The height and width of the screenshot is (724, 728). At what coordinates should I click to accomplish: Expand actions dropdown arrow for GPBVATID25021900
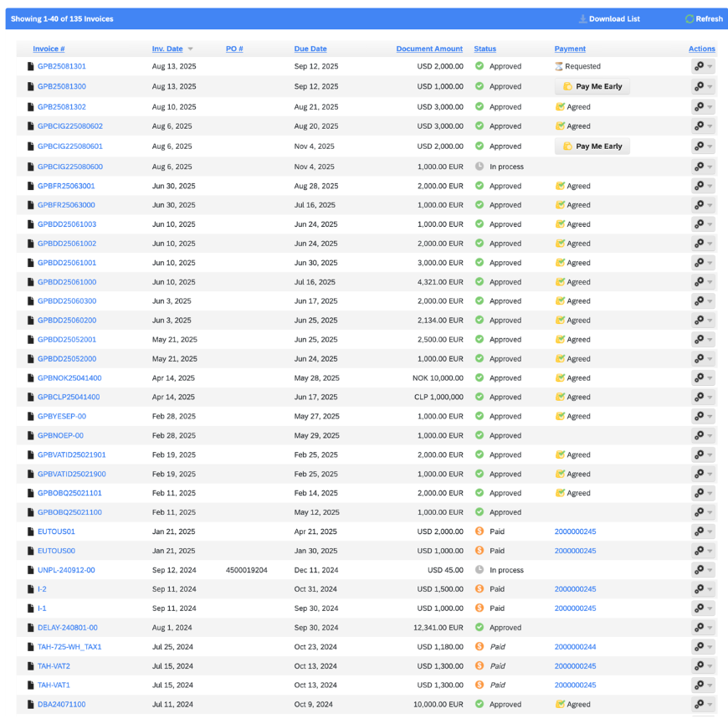pyautogui.click(x=710, y=475)
